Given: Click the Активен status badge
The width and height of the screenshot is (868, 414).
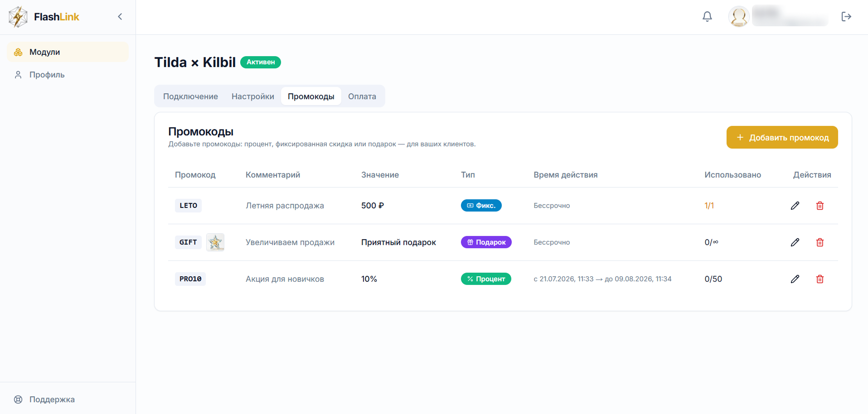Looking at the screenshot, I should [x=261, y=62].
